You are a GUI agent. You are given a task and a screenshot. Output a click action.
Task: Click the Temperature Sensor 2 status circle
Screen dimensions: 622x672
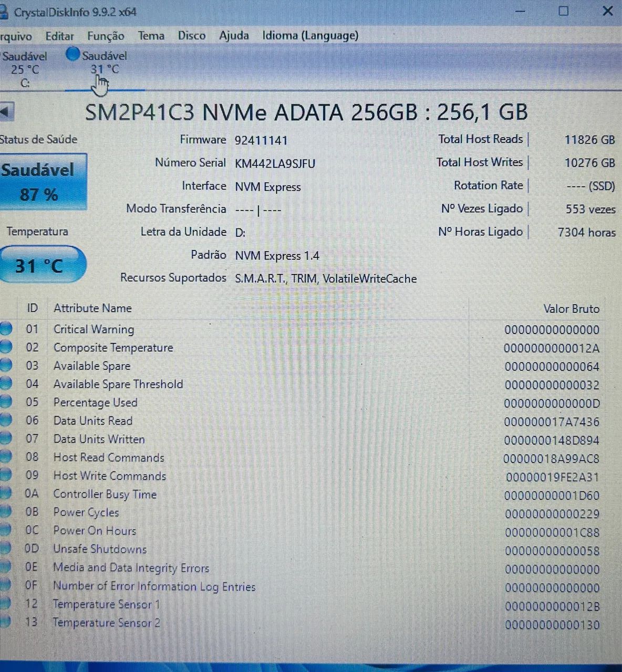click(5, 622)
